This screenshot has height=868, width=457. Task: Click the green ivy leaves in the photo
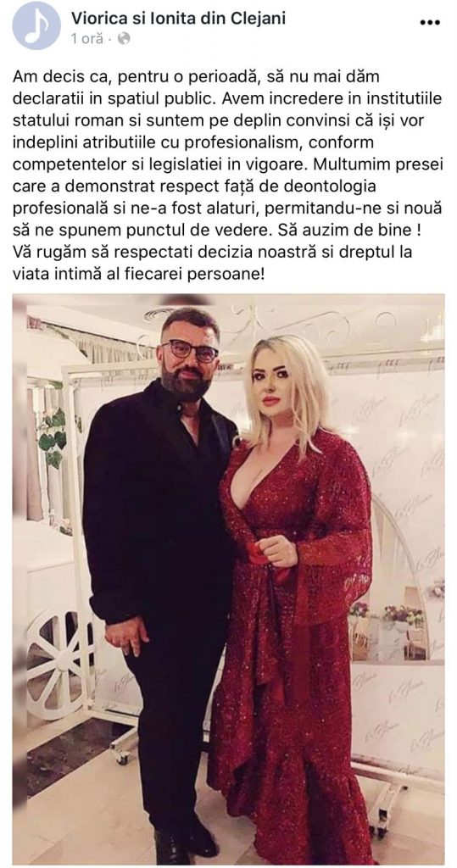[55, 437]
